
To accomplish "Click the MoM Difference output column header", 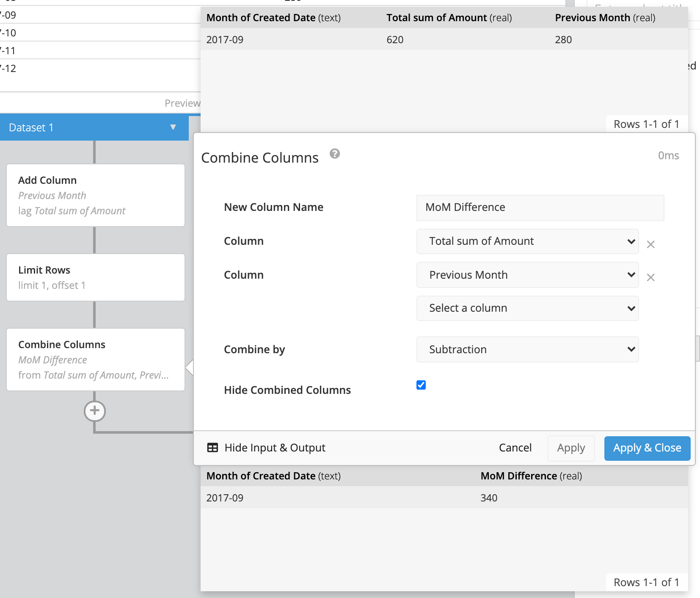I will click(x=531, y=476).
